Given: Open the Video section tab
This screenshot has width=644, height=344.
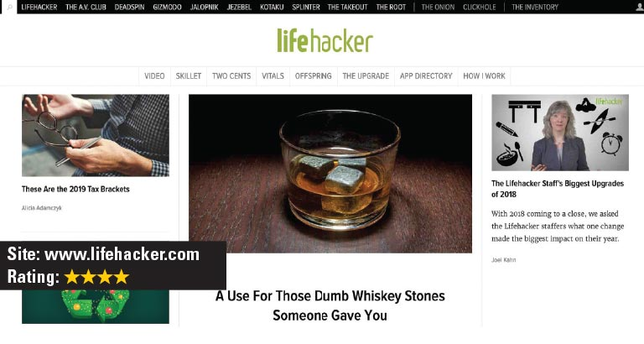Looking at the screenshot, I should (x=154, y=76).
